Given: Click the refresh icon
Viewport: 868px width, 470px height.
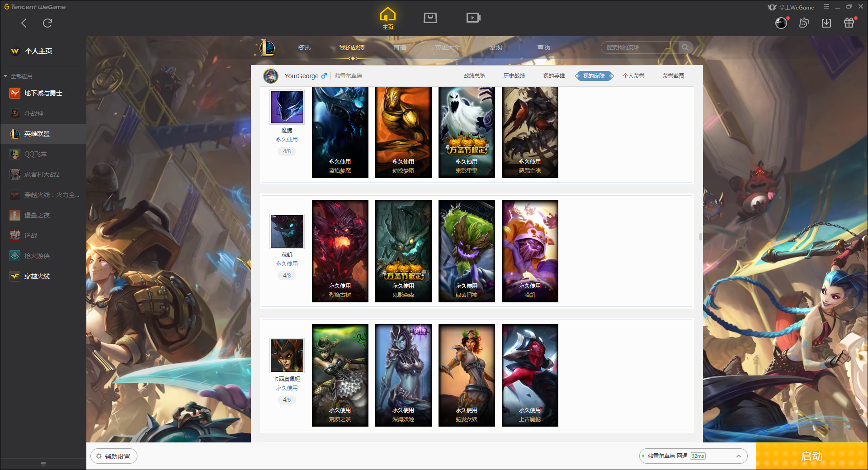Looking at the screenshot, I should (47, 23).
